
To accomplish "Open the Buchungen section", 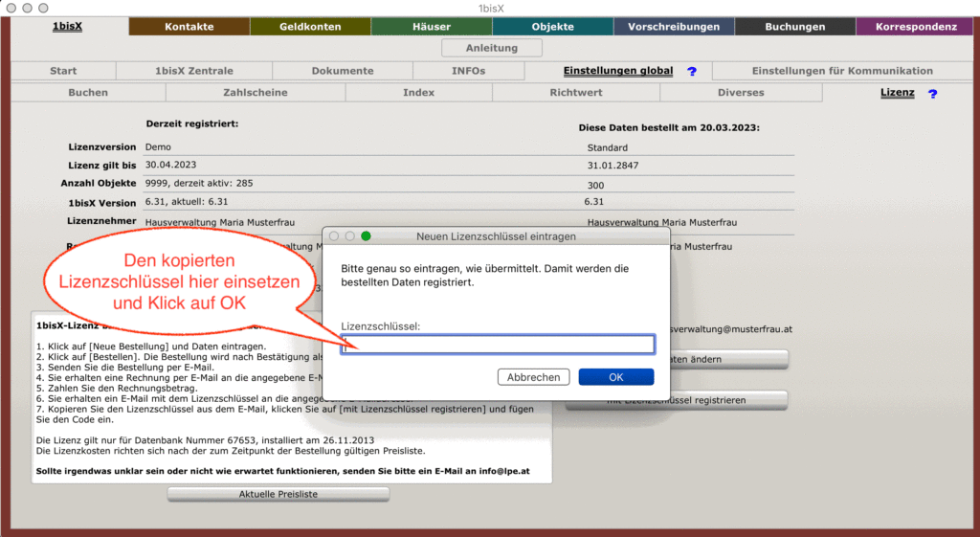I will coord(794,27).
